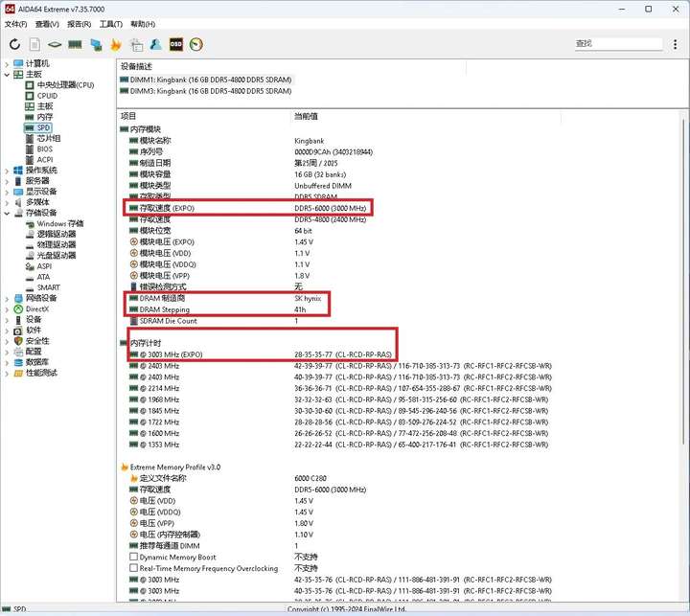690x616 pixels.
Task: Click the user profile toolbar icon
Action: (x=156, y=44)
